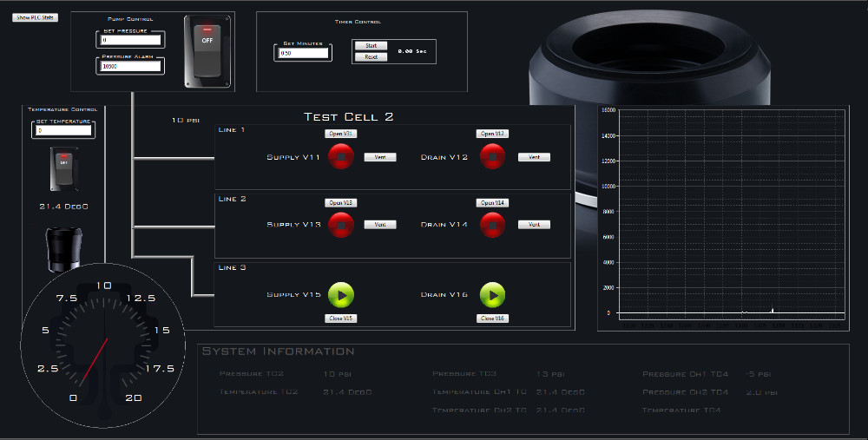
Task: Click the Open V13 button
Action: (340, 202)
